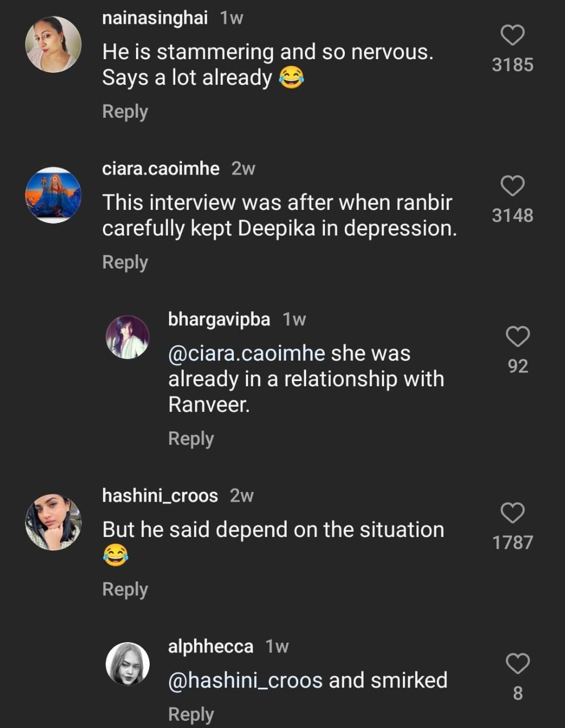This screenshot has height=728, width=565.
Task: Open hashini_croos's profile picture
Action: coord(53,522)
